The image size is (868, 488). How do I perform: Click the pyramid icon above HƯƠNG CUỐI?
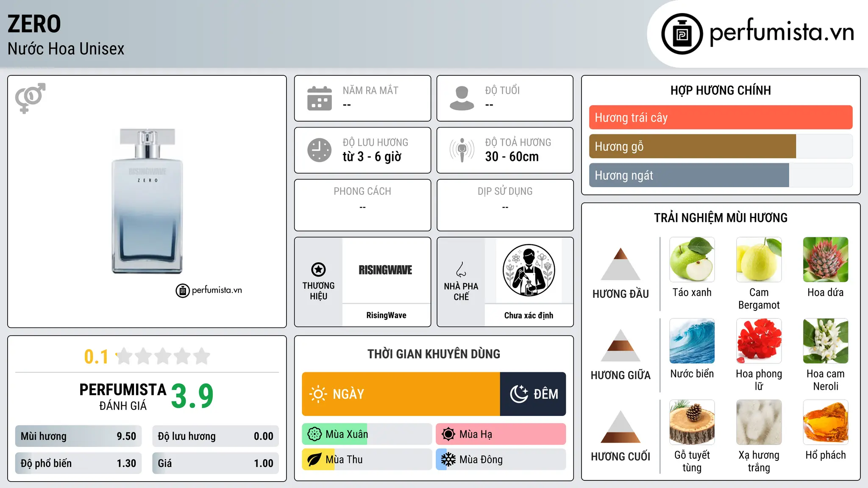coord(620,426)
